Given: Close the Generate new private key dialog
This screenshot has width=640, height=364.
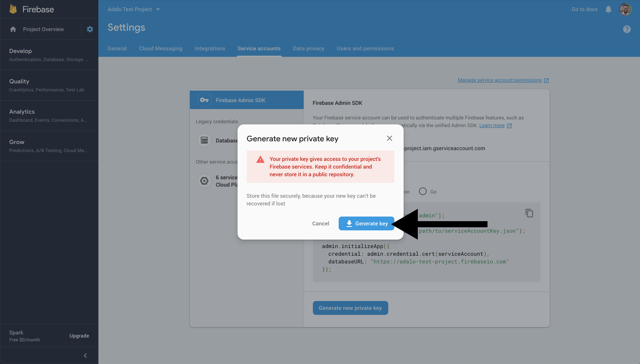Looking at the screenshot, I should tap(389, 138).
